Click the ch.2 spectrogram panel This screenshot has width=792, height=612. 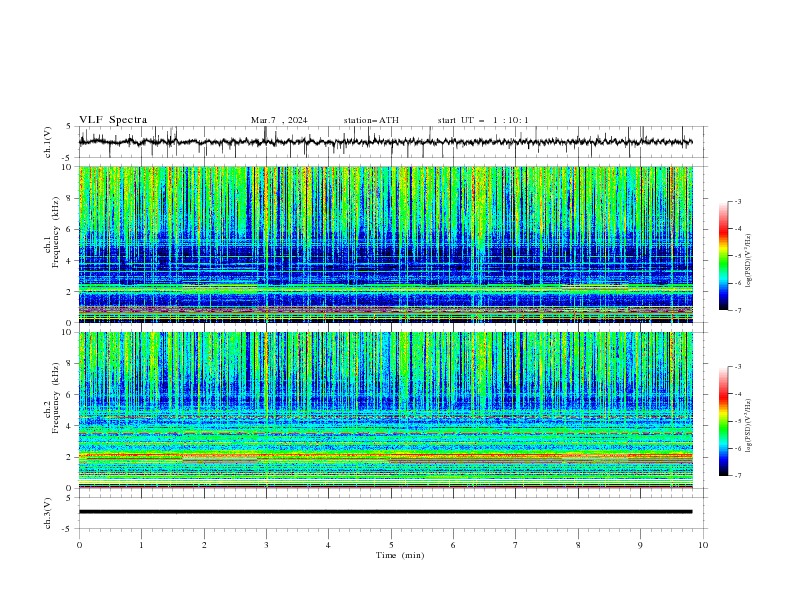386,410
